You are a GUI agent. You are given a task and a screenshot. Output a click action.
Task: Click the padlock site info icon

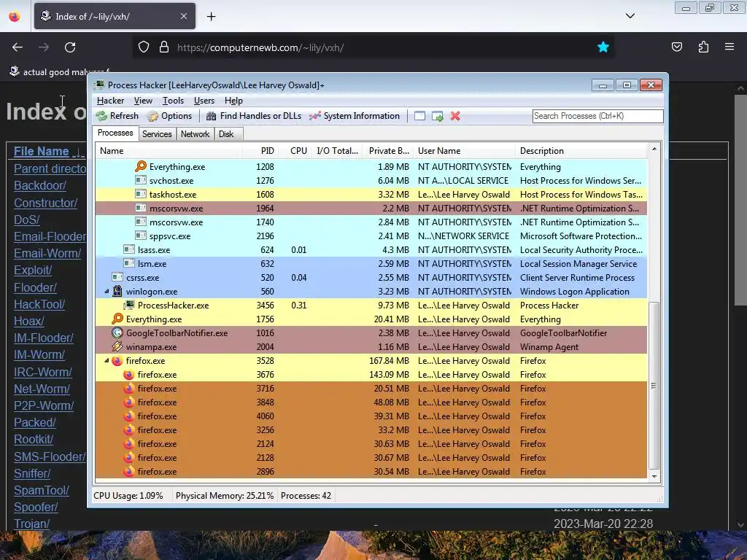[x=164, y=47]
